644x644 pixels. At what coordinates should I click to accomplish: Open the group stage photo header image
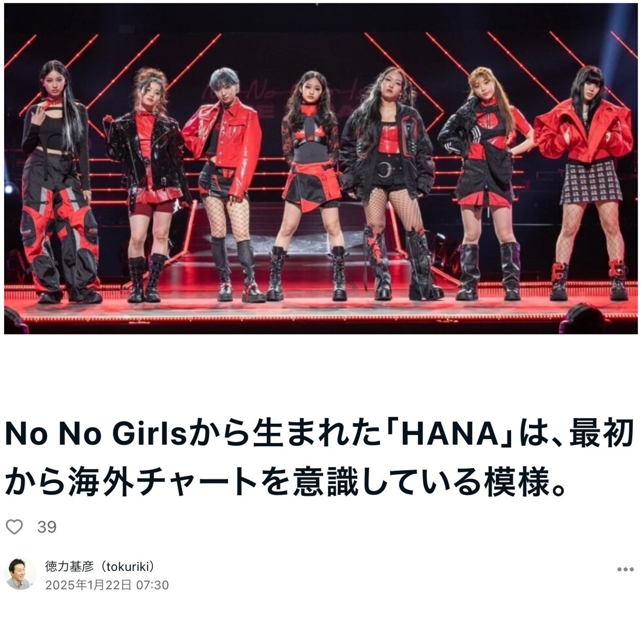pos(321,168)
